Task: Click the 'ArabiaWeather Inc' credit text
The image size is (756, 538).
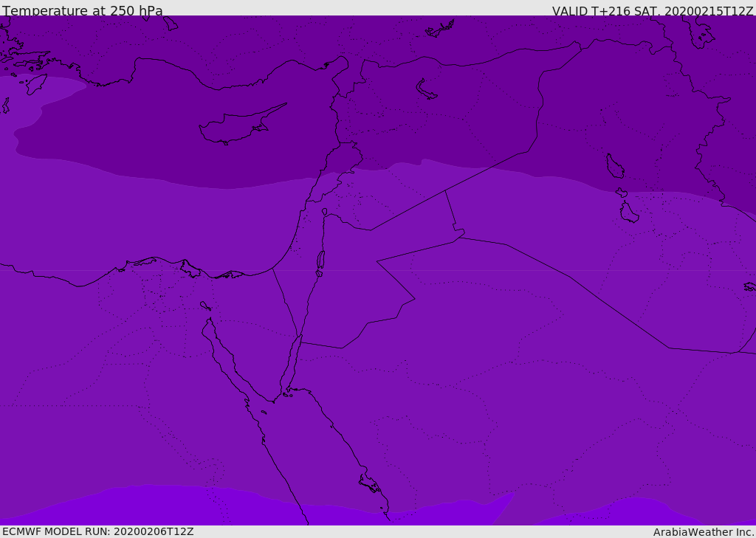Action: coord(704,532)
